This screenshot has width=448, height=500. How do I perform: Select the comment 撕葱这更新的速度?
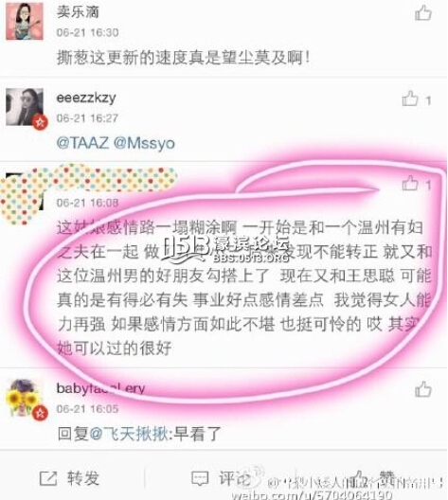pos(183,58)
